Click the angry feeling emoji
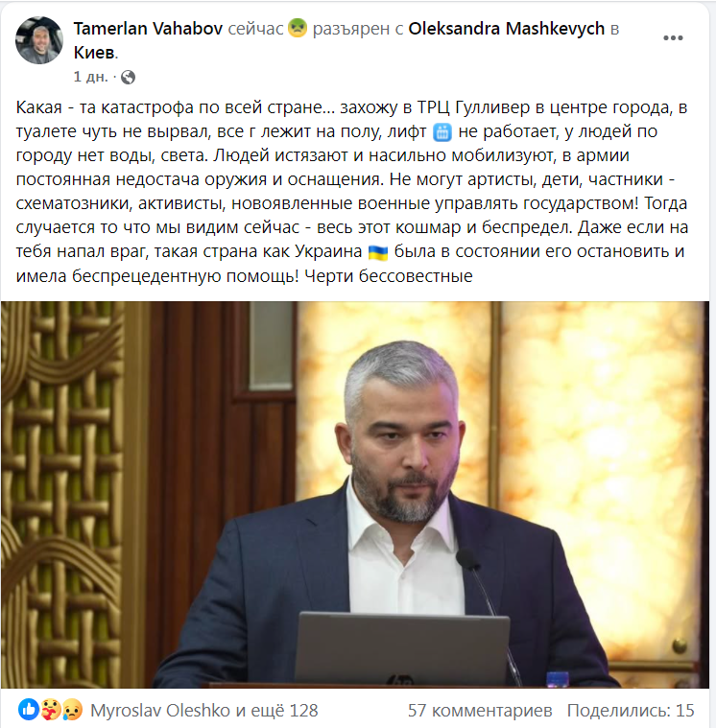The height and width of the screenshot is (728, 716). tap(298, 28)
